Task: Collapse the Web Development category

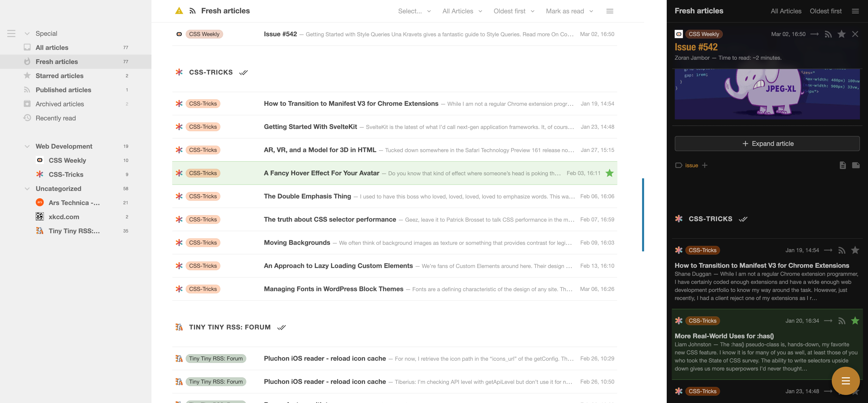Action: coord(27,146)
